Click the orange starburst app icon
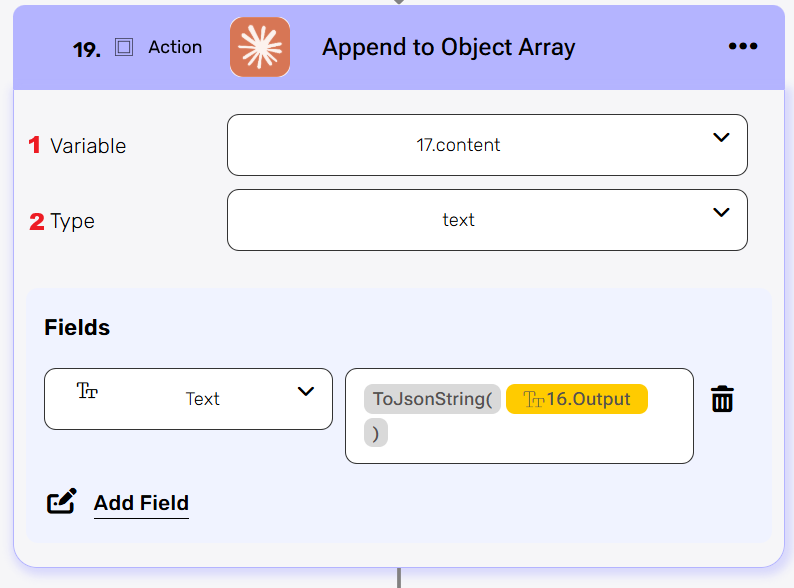Viewport: 794px width, 588px height. [259, 47]
